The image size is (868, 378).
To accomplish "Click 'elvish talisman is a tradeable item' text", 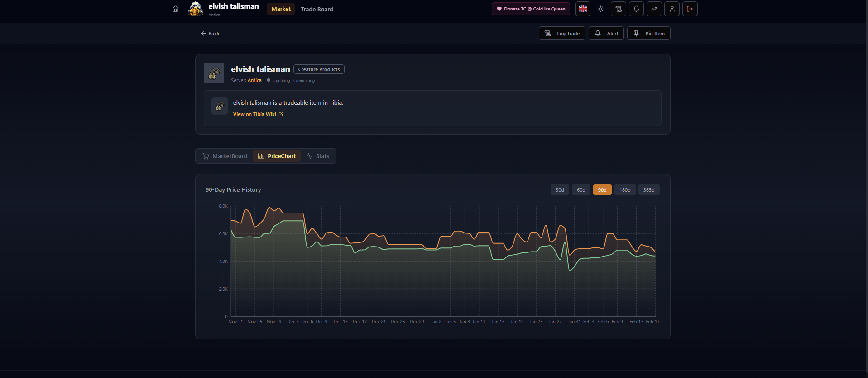I will [288, 103].
